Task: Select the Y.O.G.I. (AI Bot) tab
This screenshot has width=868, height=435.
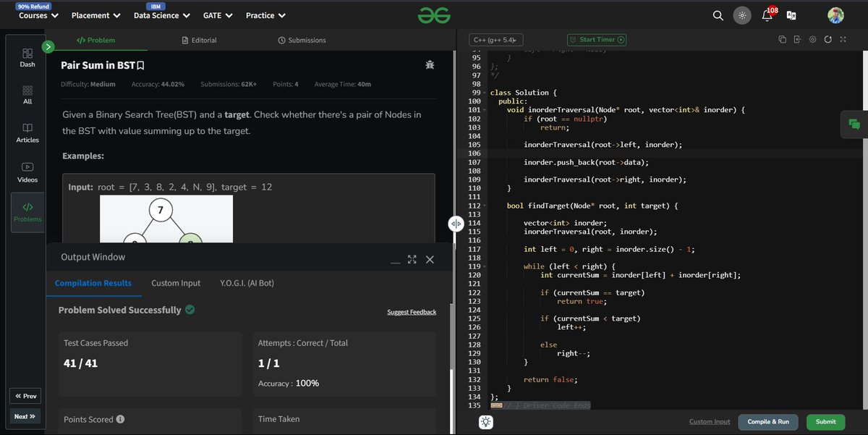Action: pos(247,283)
